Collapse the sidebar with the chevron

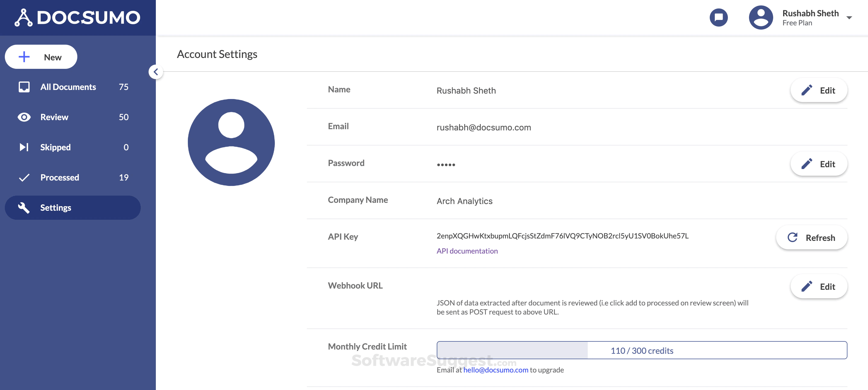156,72
